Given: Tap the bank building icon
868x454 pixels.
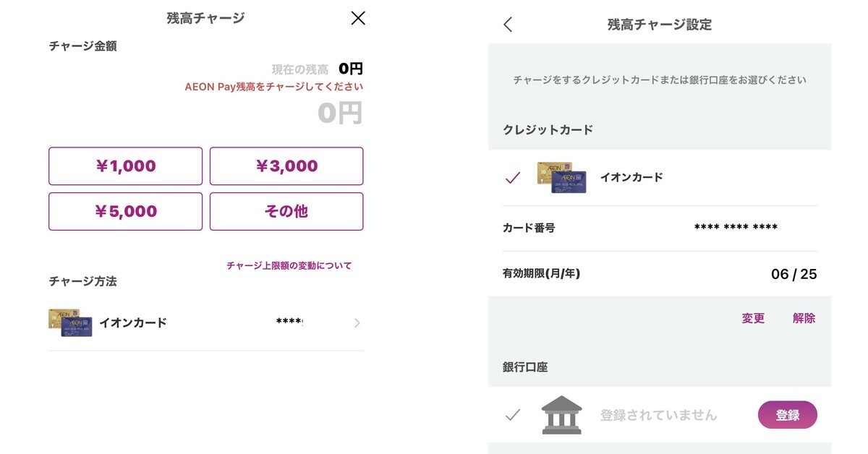Looking at the screenshot, I should (x=561, y=415).
